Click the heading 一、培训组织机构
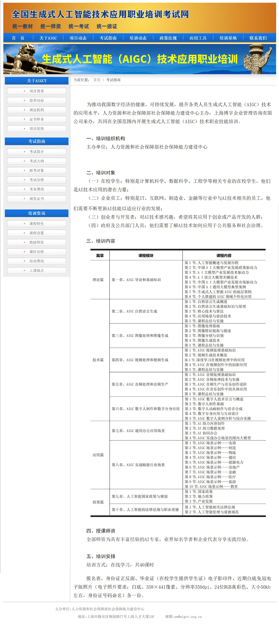 pos(106,139)
